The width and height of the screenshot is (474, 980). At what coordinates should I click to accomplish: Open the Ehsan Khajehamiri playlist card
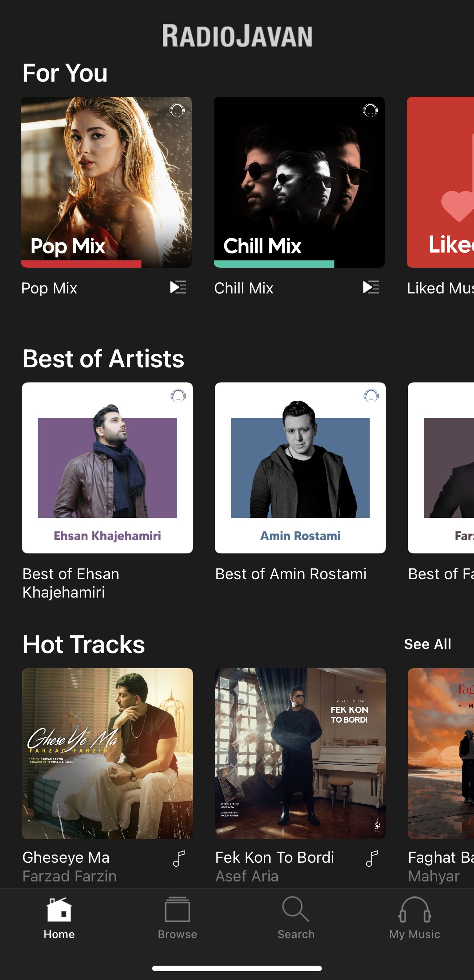[107, 467]
